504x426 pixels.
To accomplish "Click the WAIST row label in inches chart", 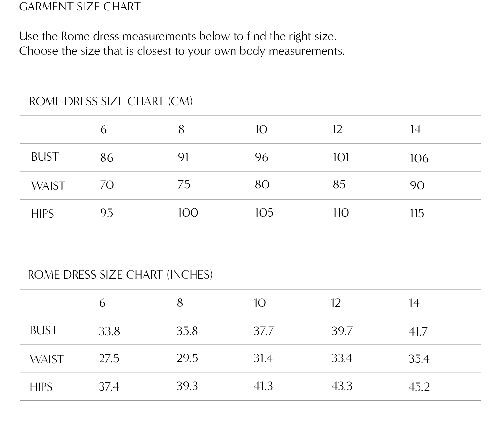I will click(47, 359).
